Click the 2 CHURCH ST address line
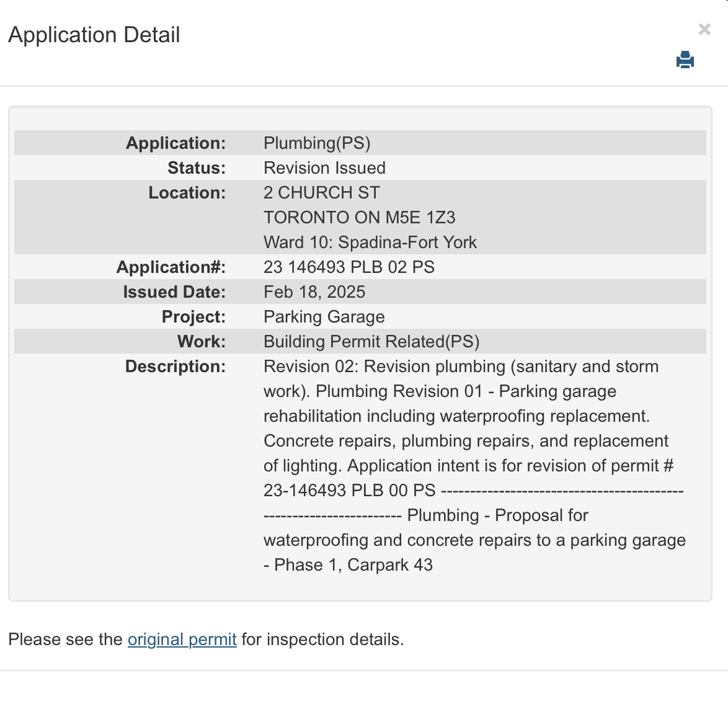Image resolution: width=728 pixels, height=704 pixels. [321, 193]
